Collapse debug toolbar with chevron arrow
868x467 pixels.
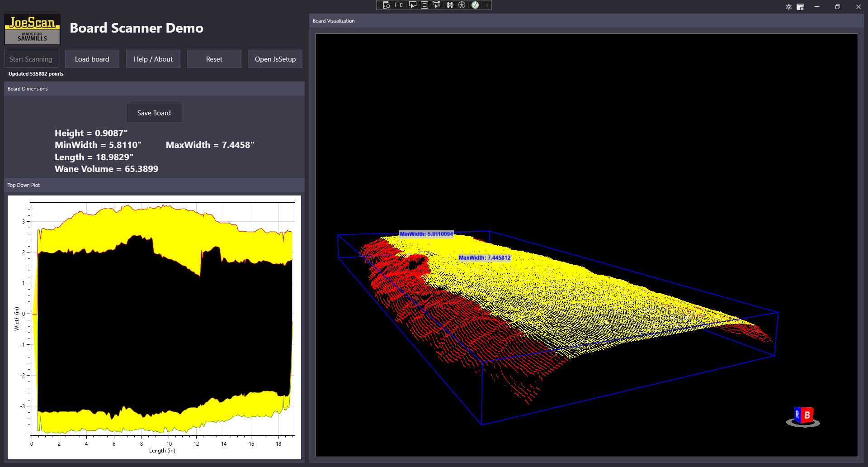[487, 5]
